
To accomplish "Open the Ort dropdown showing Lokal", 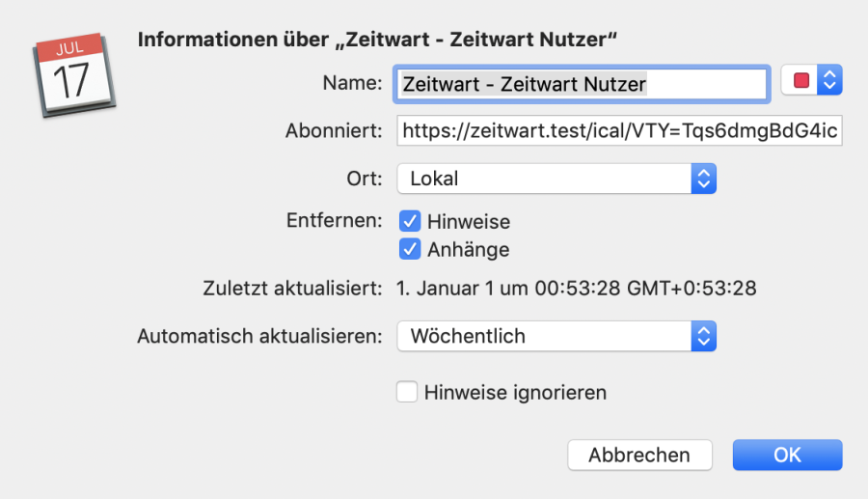I will [556, 179].
